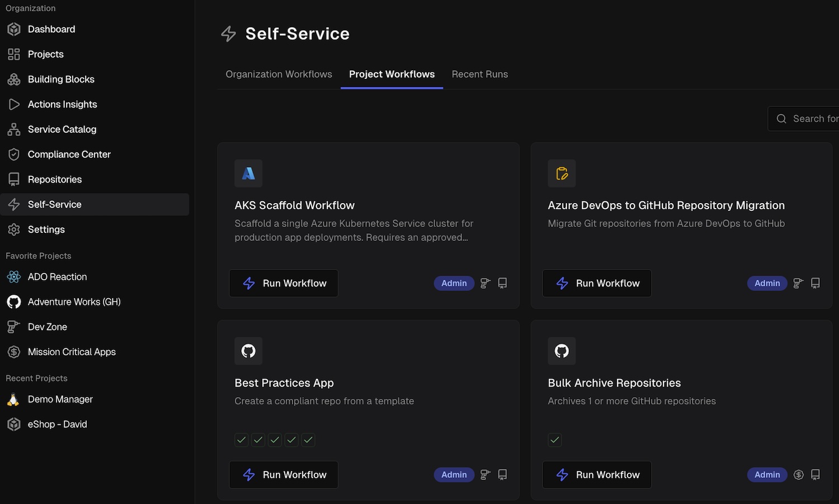Run the Bulk Archive Repositories workflow
The width and height of the screenshot is (839, 504).
pyautogui.click(x=597, y=475)
